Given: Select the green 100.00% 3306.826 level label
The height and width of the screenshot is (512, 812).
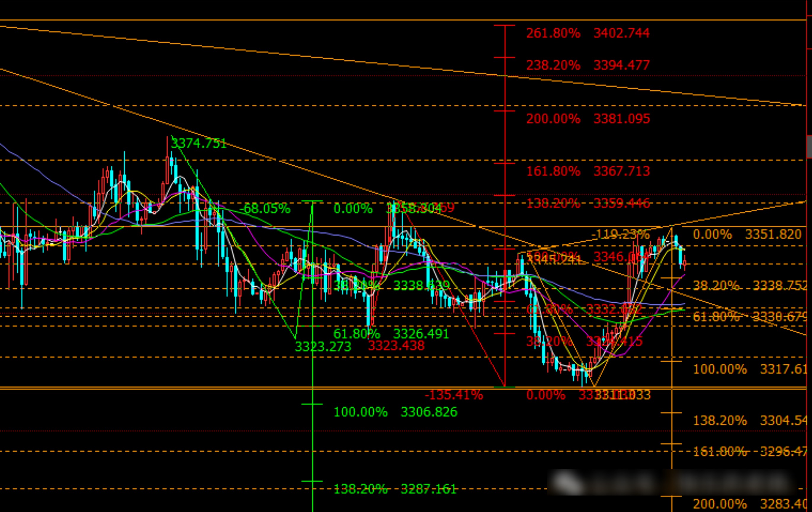Looking at the screenshot, I should pos(395,412).
